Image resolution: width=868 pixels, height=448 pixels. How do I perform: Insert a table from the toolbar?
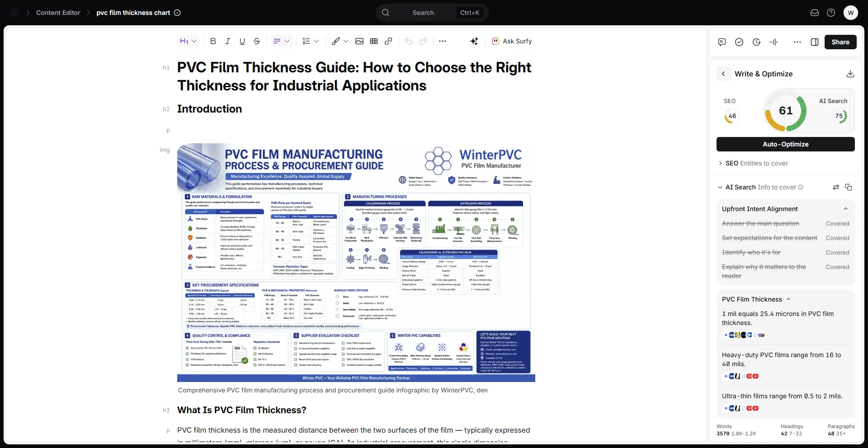coord(374,41)
